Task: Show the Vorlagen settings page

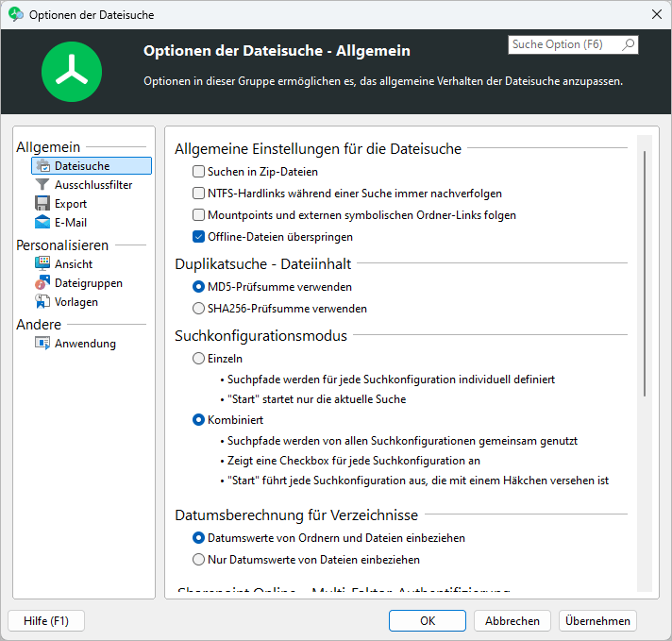Action: pos(76,302)
